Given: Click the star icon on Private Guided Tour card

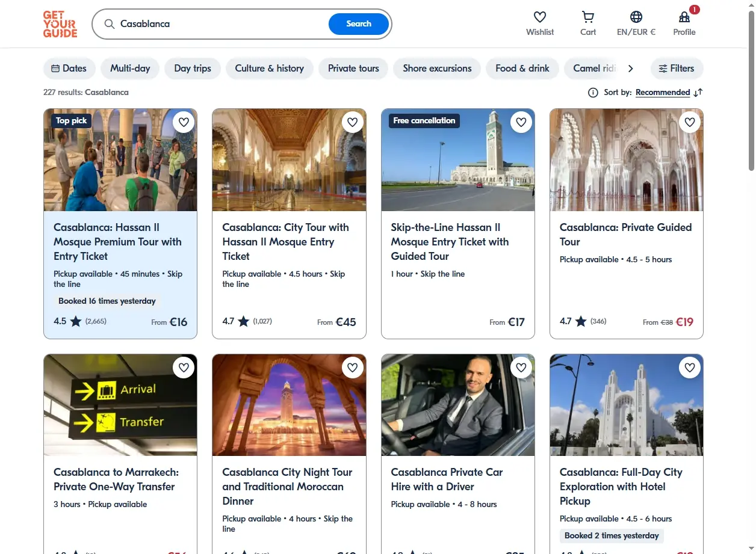Looking at the screenshot, I should pyautogui.click(x=581, y=321).
